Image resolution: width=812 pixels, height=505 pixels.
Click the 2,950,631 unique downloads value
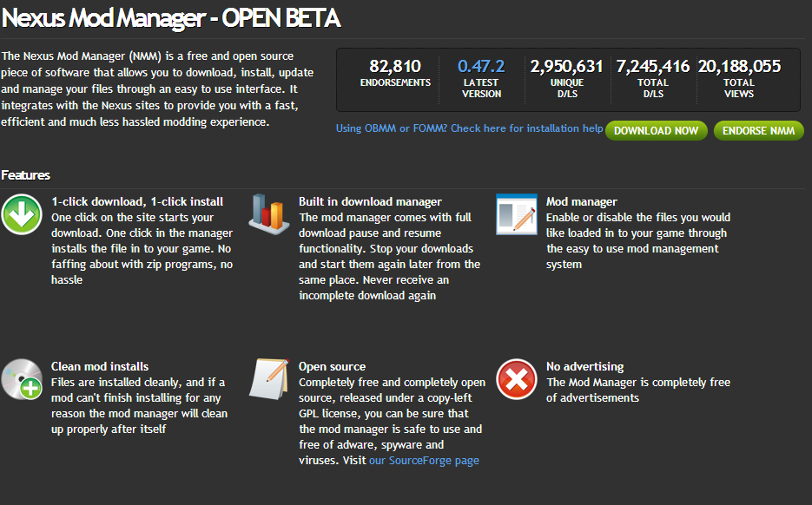coord(566,66)
